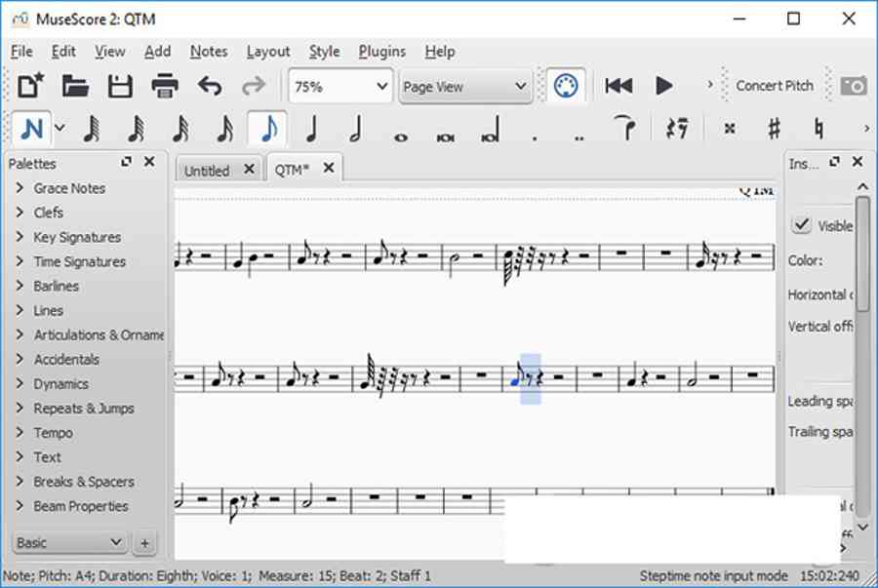Apply natural accidental
Viewport: 878px width, 588px height.
coord(818,129)
